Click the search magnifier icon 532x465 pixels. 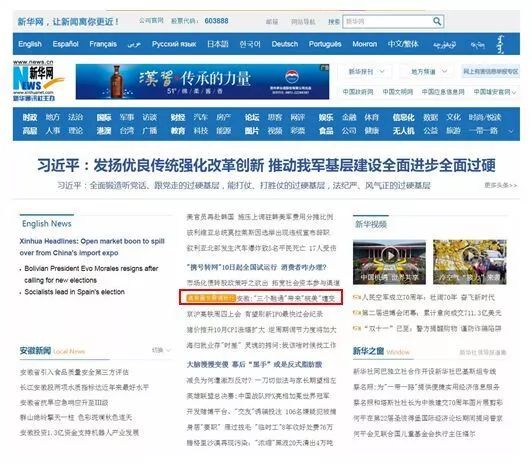pyautogui.click(x=437, y=21)
